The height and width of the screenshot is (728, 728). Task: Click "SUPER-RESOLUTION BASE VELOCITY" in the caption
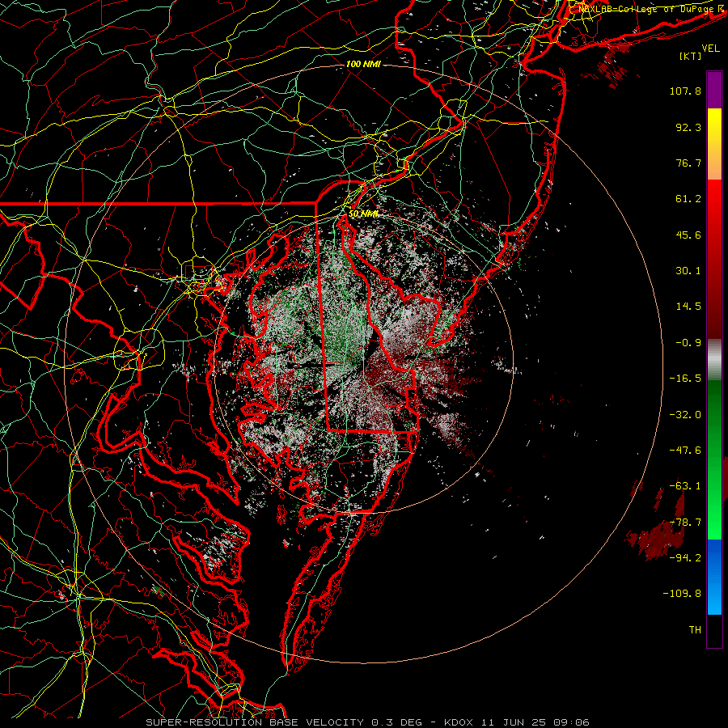(x=255, y=722)
